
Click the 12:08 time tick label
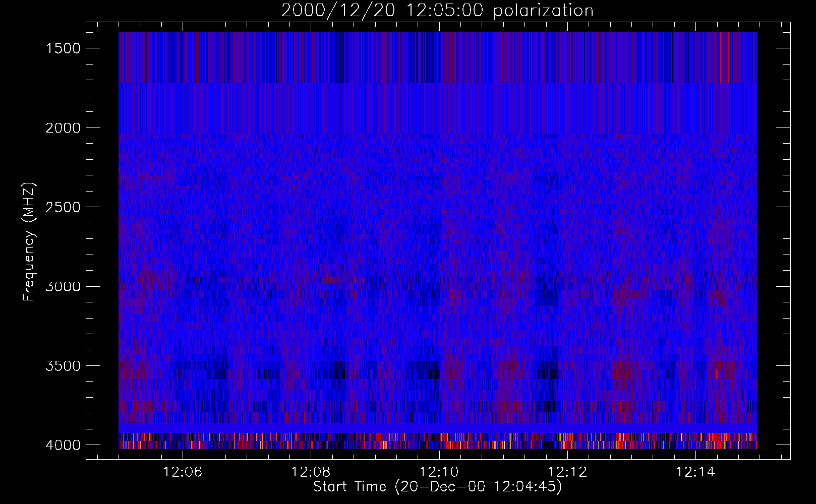[x=311, y=472]
